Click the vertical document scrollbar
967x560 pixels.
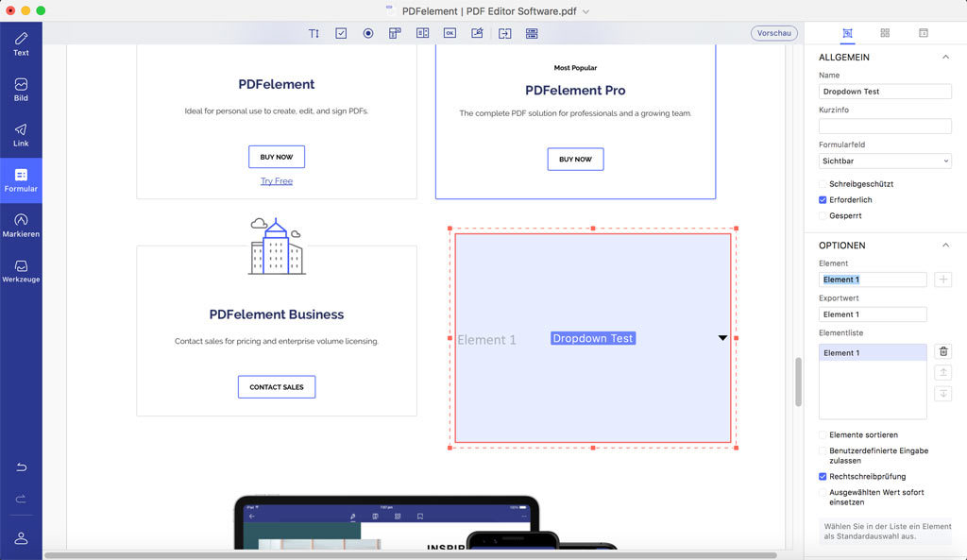[x=798, y=382]
